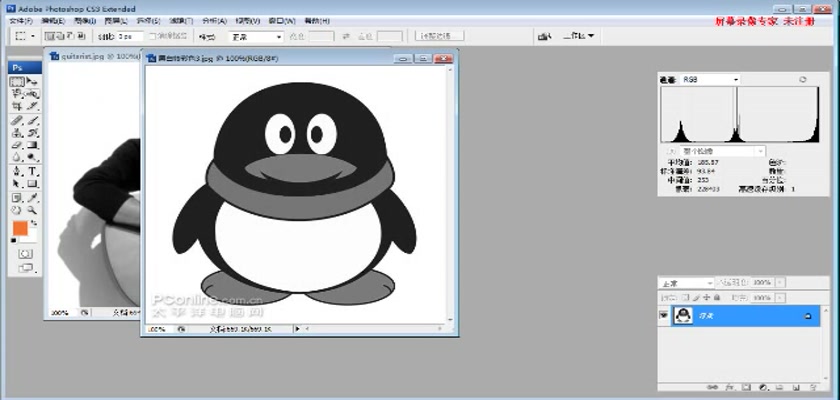Select the Dodge tool

point(33,157)
